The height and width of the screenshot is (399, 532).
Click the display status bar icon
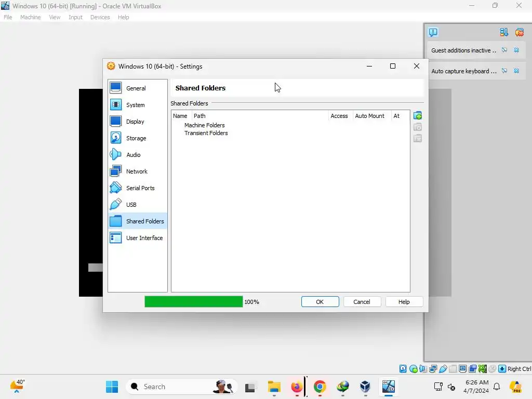462,369
